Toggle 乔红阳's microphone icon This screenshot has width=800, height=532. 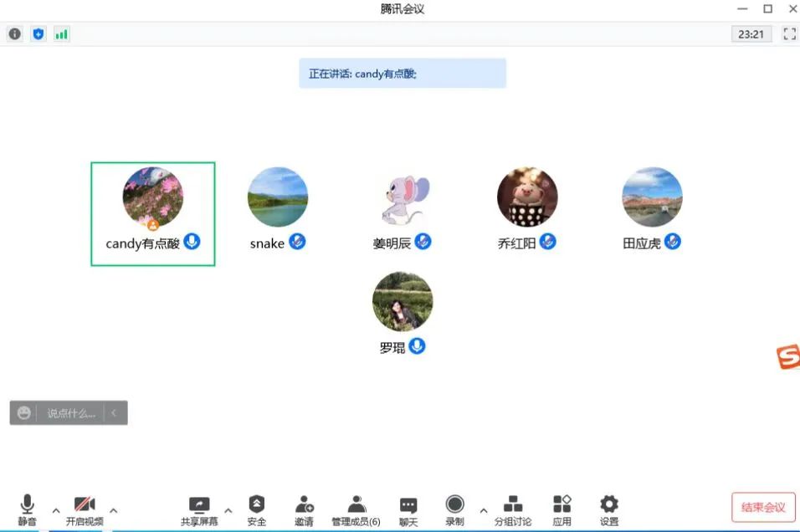coord(548,242)
